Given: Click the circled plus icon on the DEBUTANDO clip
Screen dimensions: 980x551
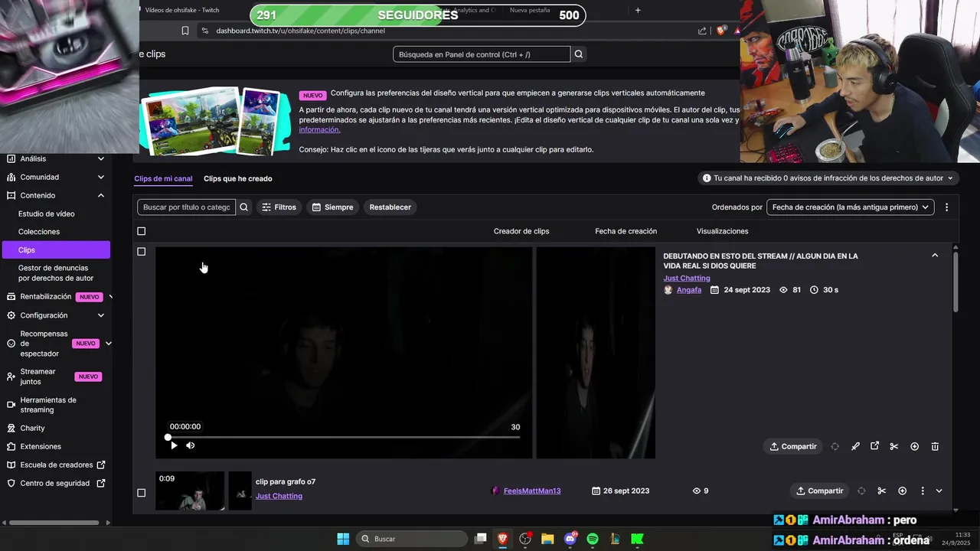Looking at the screenshot, I should coord(914,446).
